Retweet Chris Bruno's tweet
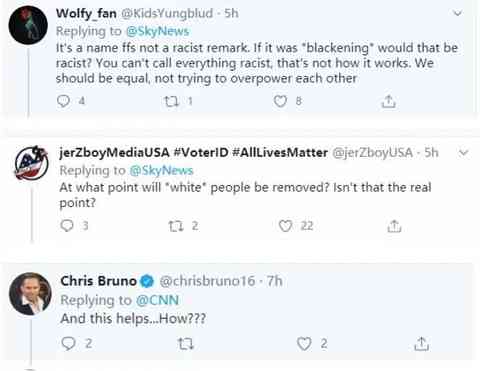 (185, 344)
